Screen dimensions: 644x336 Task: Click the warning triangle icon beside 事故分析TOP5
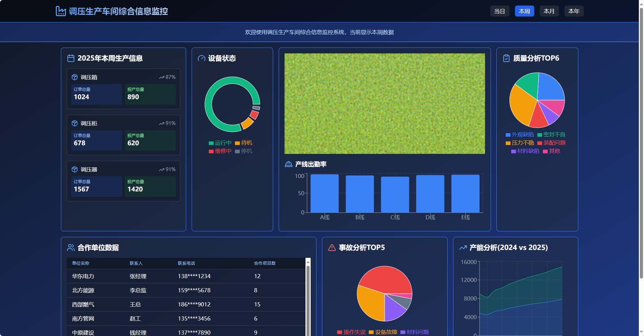pos(332,248)
